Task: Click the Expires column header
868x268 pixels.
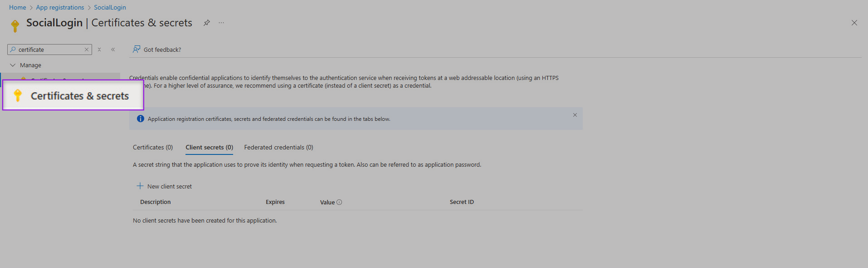Action: tap(275, 202)
